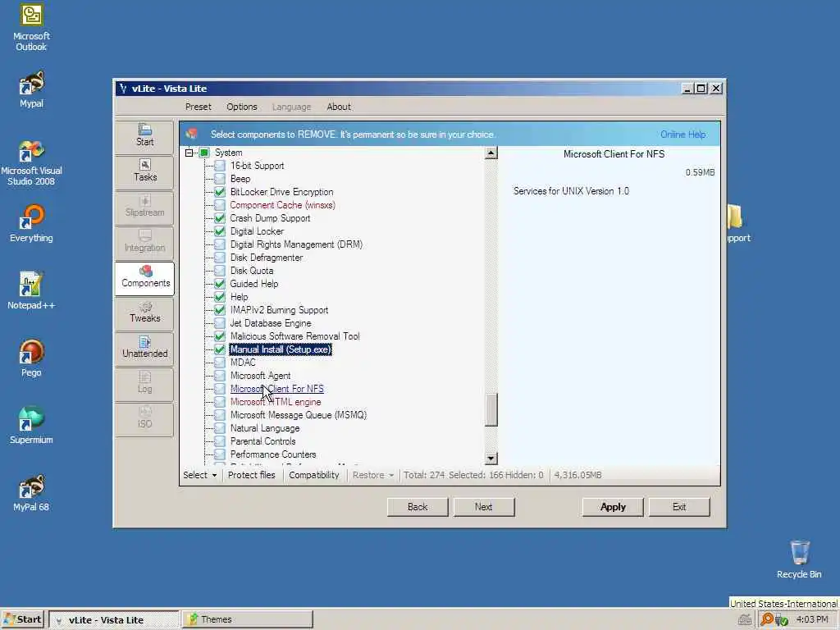Screen dimensions: 840x630
Task: Click the disabled Slipstream sidebar item
Action: click(144, 206)
